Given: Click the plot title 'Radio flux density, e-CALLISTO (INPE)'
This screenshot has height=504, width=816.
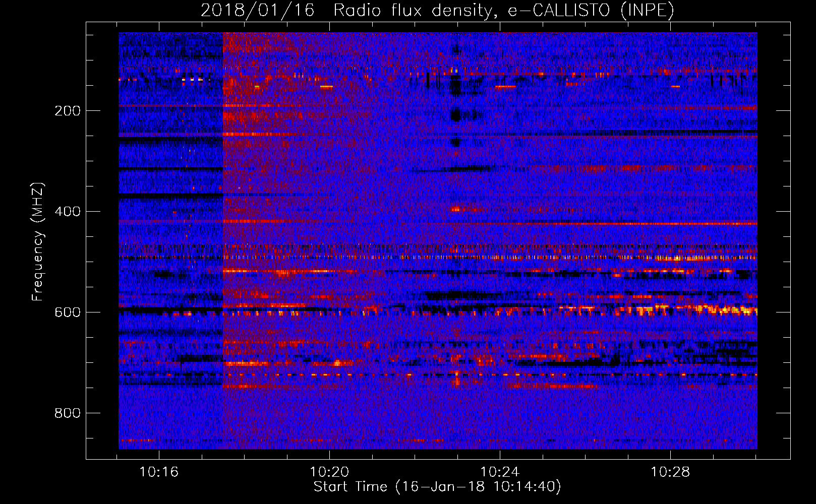Looking at the screenshot, I should 504,10.
